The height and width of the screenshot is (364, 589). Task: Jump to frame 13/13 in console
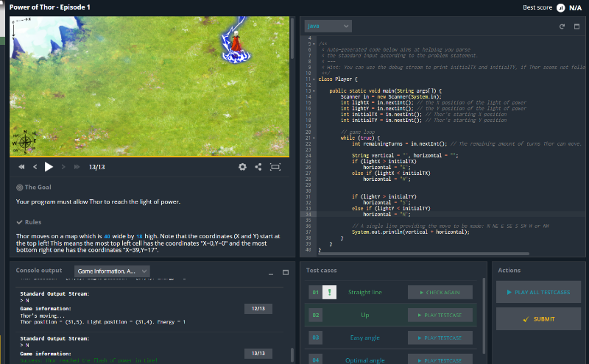258,354
